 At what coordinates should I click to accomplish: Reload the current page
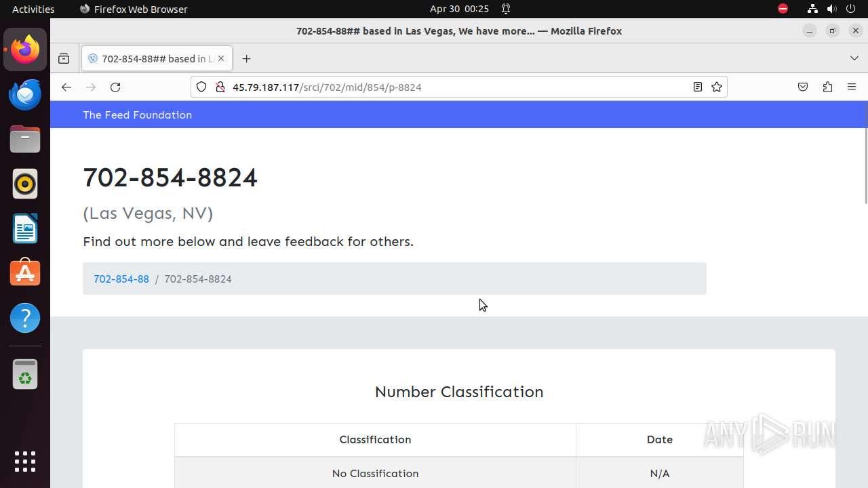coord(115,87)
